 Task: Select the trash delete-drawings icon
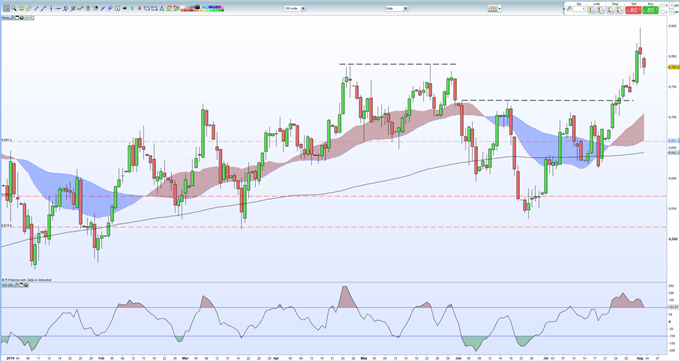[88, 8]
